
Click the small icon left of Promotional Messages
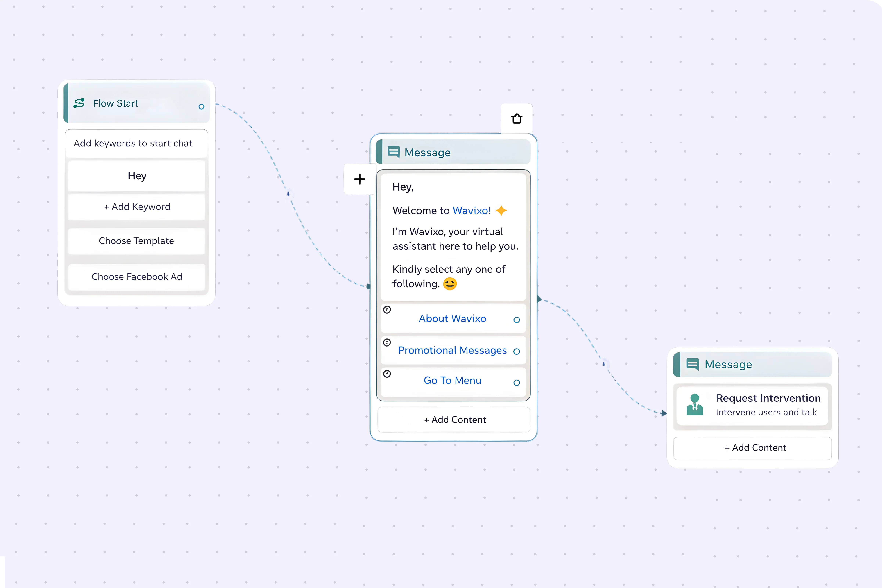[387, 342]
